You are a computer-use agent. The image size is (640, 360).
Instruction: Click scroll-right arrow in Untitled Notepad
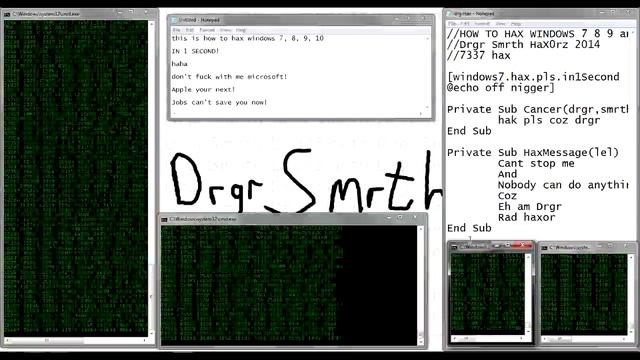(x=421, y=114)
